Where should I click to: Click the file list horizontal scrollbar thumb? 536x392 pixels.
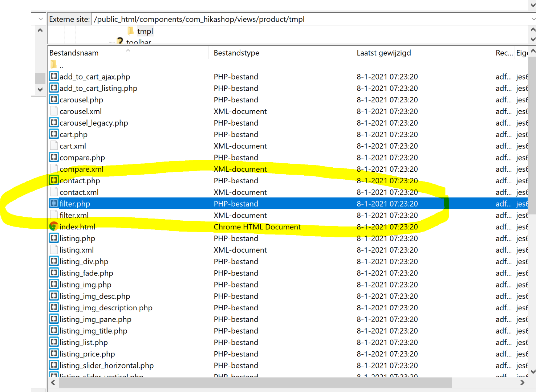coord(255,383)
